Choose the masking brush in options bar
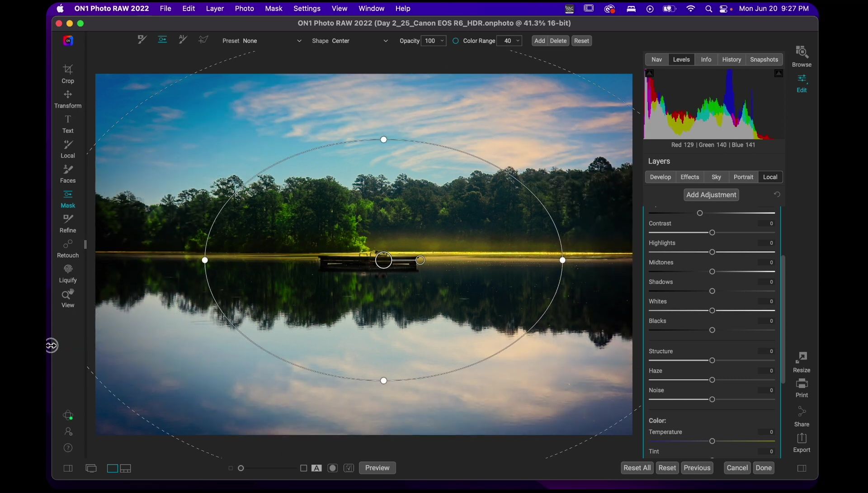The width and height of the screenshot is (868, 493). coord(142,40)
